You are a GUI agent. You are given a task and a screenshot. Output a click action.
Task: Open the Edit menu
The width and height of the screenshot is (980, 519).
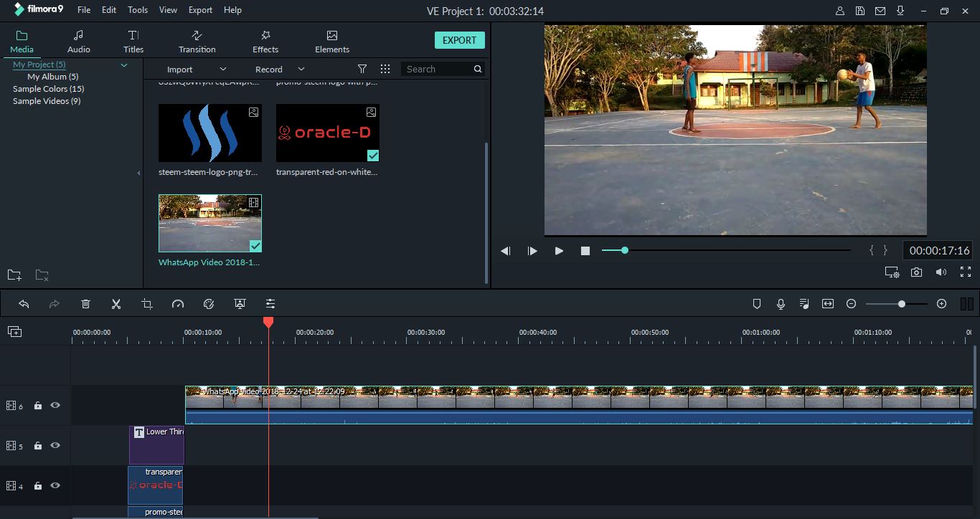109,10
